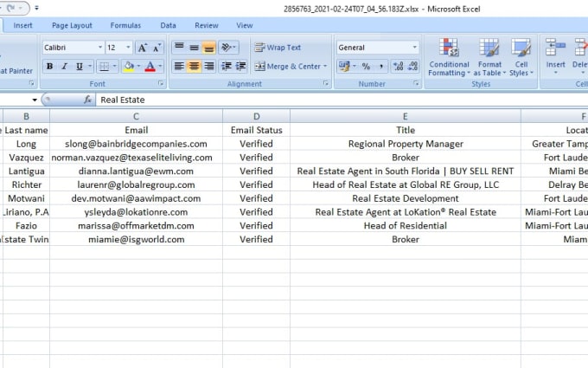Open the Orientation text rotation tool
The height and width of the screenshot is (368, 588).
coord(228,48)
